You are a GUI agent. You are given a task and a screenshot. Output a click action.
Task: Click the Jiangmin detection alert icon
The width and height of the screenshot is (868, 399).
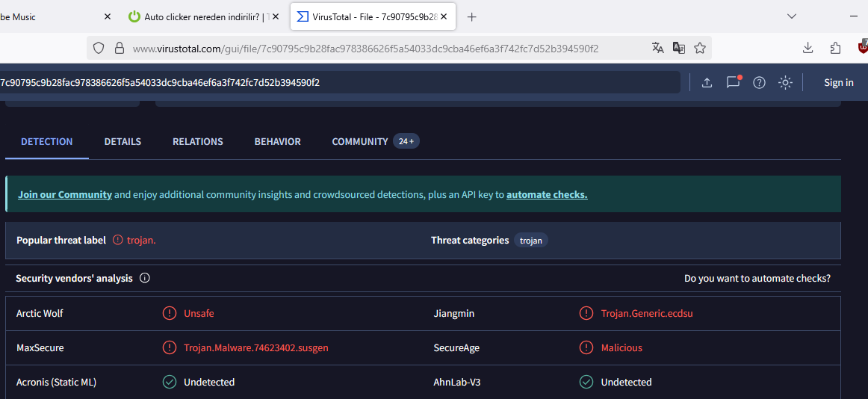(x=586, y=313)
